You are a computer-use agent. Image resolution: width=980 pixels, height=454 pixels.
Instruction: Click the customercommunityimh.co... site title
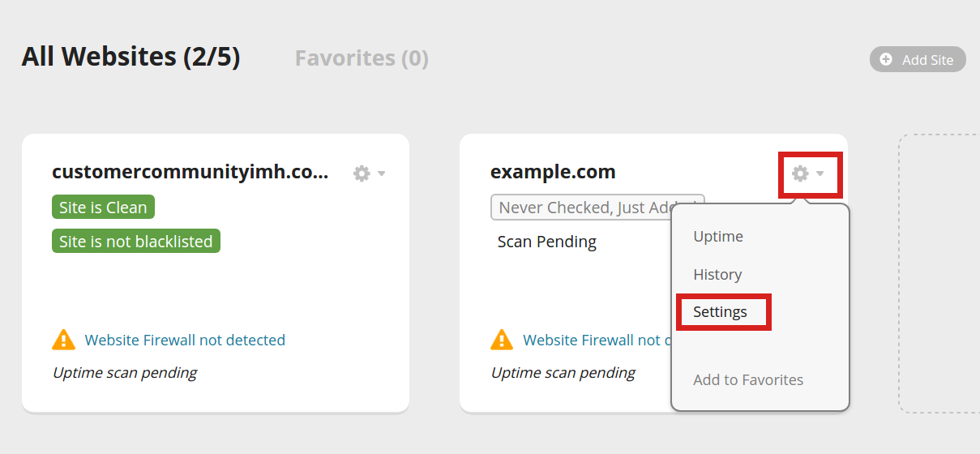pyautogui.click(x=190, y=172)
